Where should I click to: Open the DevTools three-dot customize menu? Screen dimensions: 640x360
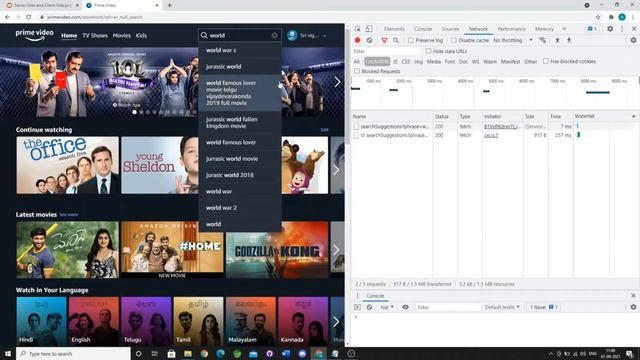(622, 29)
